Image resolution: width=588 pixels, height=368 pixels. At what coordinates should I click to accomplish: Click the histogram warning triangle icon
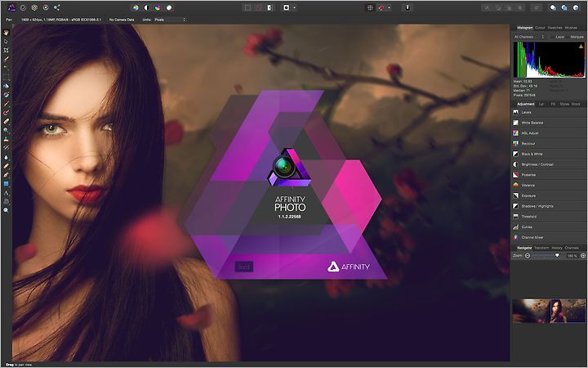(x=581, y=47)
